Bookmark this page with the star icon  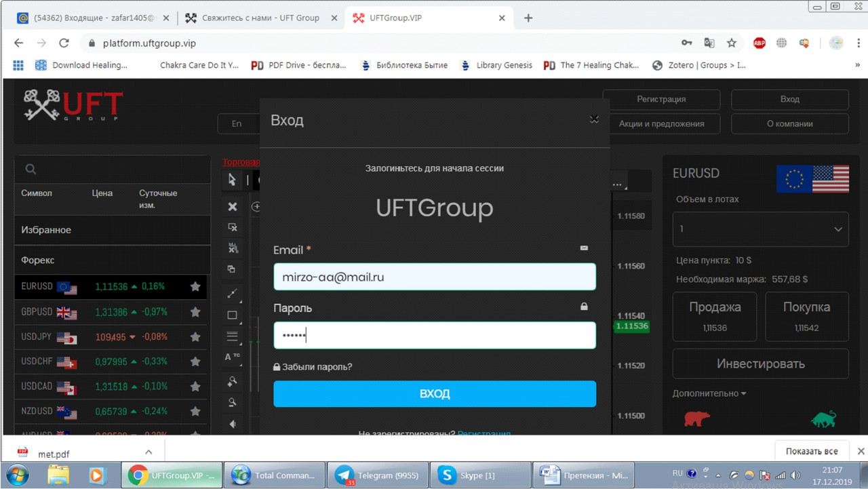coord(732,43)
